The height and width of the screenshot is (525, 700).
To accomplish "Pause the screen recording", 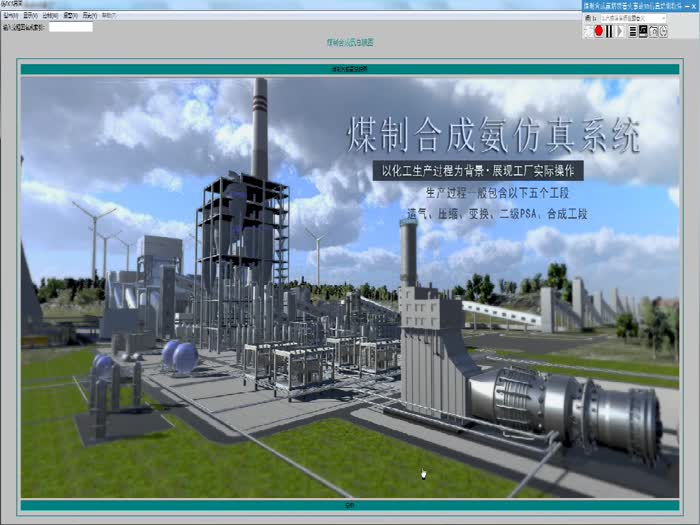I will pyautogui.click(x=609, y=31).
